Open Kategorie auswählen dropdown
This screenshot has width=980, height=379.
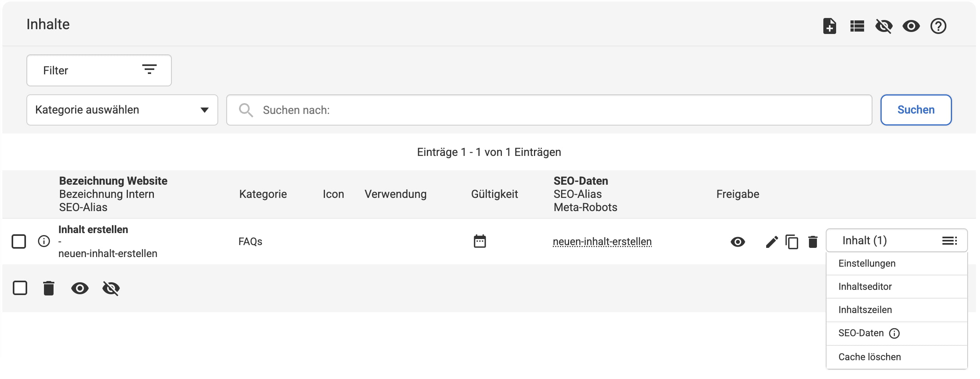(122, 110)
